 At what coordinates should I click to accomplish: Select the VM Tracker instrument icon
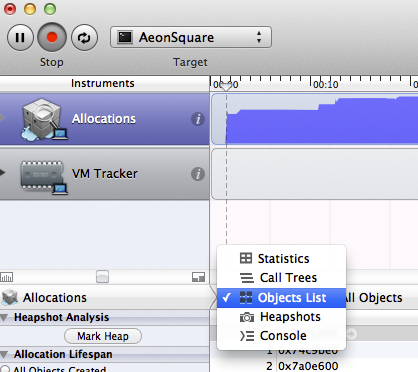click(43, 176)
